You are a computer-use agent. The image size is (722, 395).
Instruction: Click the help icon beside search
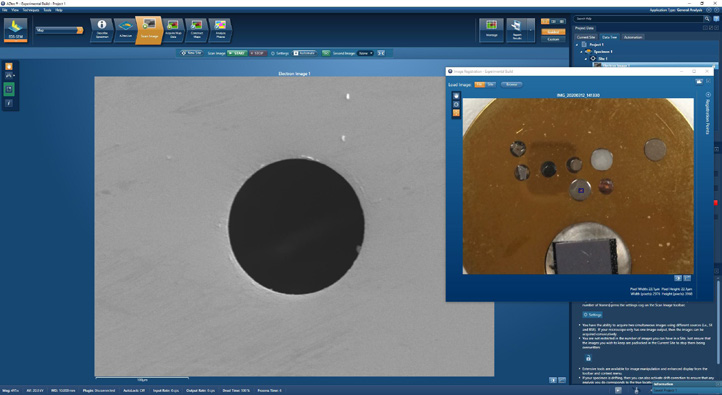pos(716,19)
